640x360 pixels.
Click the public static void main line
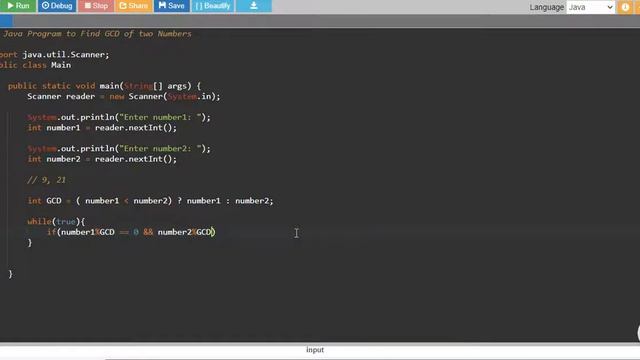pyautogui.click(x=104, y=86)
